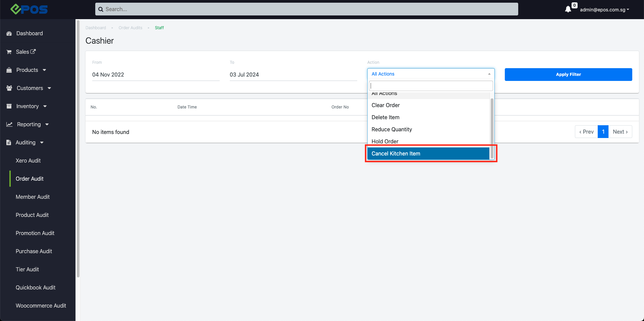
Task: Click the dropdown list scrollbar
Action: point(492,128)
